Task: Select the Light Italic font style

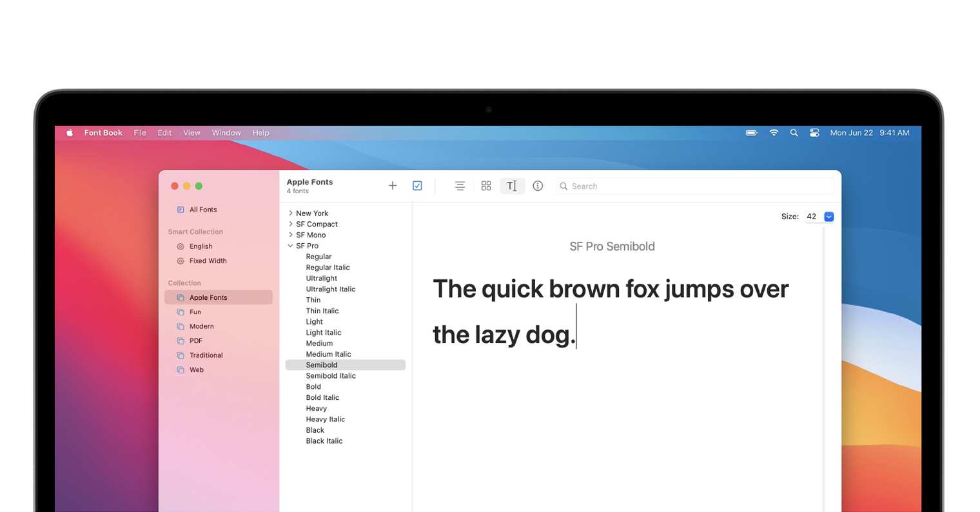Action: (323, 333)
